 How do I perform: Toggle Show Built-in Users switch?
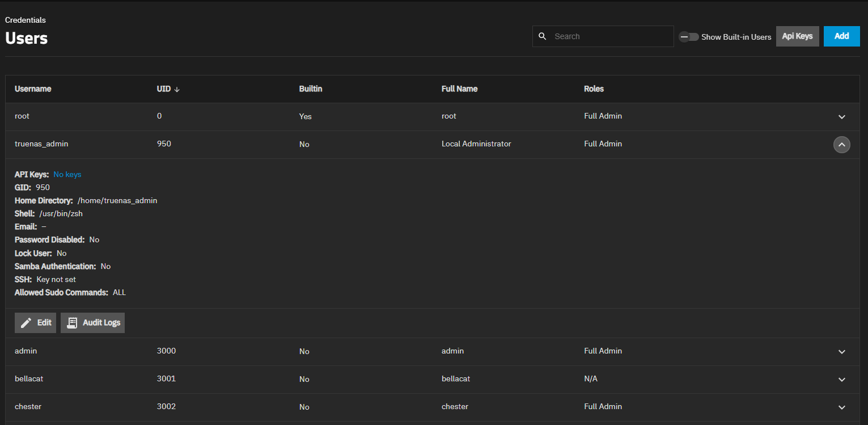(x=689, y=37)
